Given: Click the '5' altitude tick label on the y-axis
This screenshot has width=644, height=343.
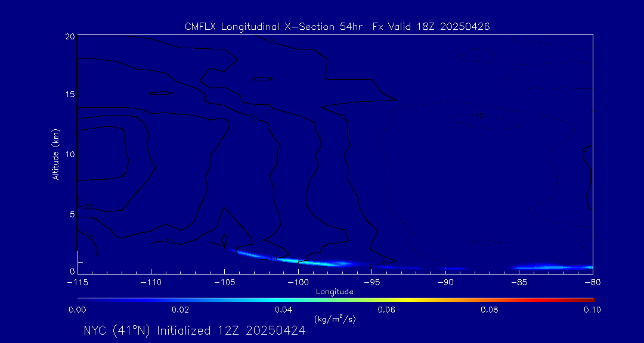Looking at the screenshot, I should 72,214.
